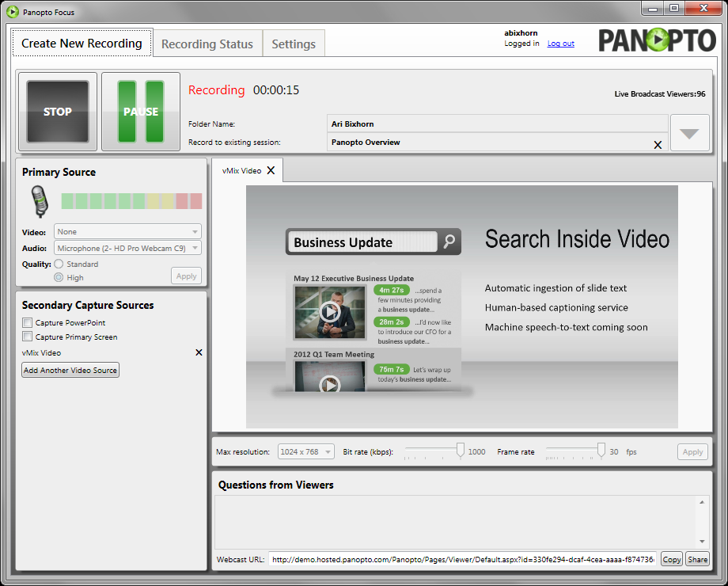Click the Panopto Focus title bar app icon
Viewport: 728px width, 586px height.
[x=13, y=12]
